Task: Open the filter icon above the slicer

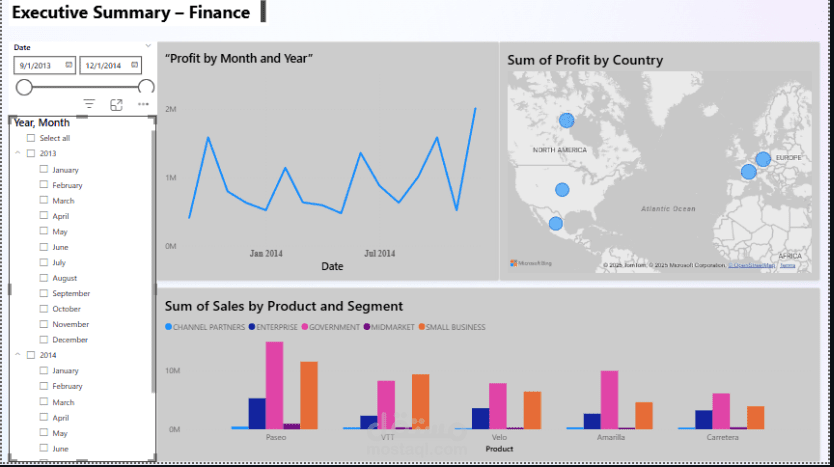Action: click(x=89, y=104)
